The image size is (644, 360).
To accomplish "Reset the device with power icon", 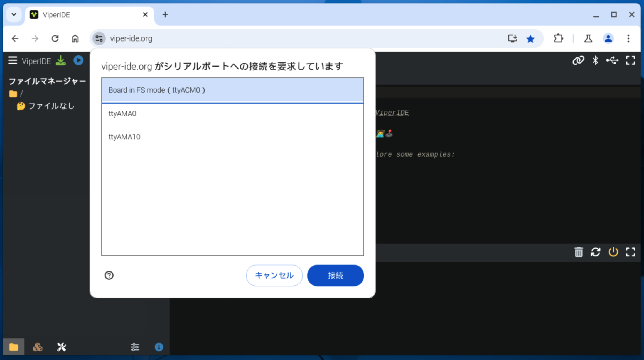I will (613, 252).
